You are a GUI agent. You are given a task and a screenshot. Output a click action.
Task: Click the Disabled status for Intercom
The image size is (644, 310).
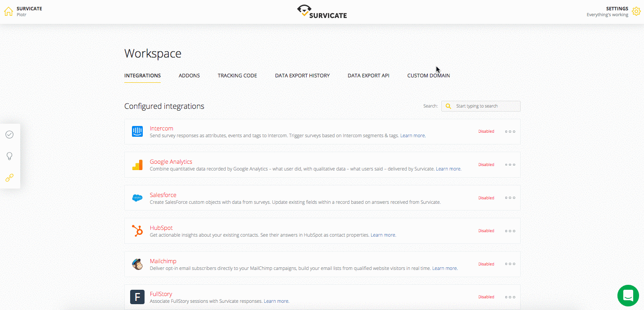[x=486, y=131]
